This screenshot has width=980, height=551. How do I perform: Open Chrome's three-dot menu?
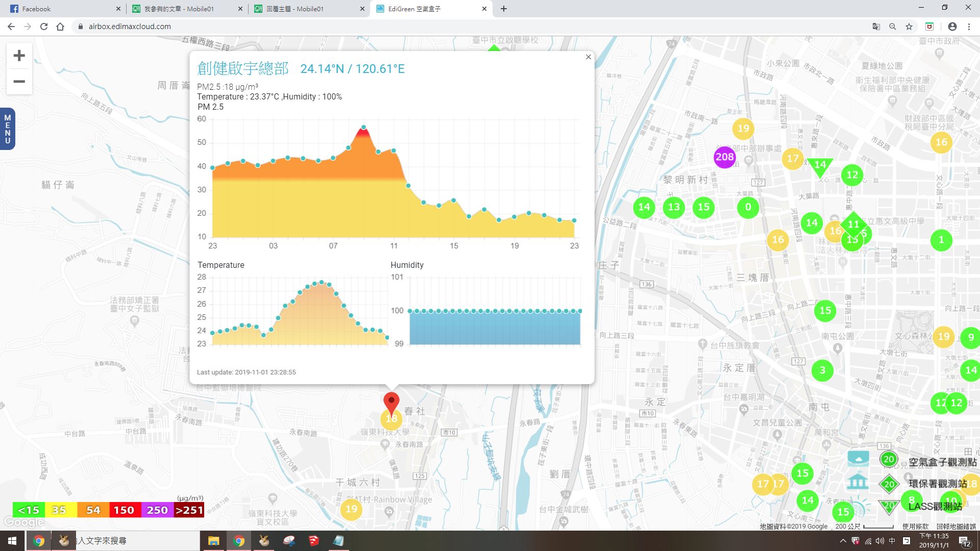coord(969,27)
